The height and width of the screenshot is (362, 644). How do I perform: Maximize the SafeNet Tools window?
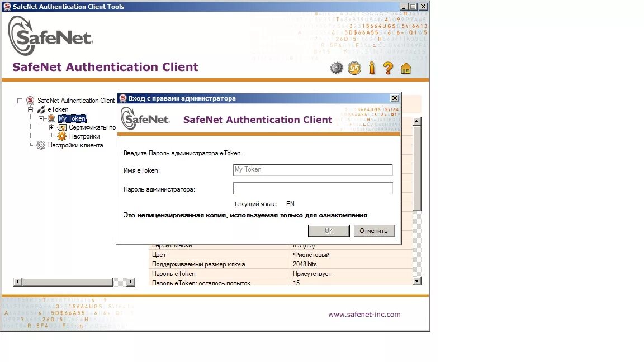point(413,7)
